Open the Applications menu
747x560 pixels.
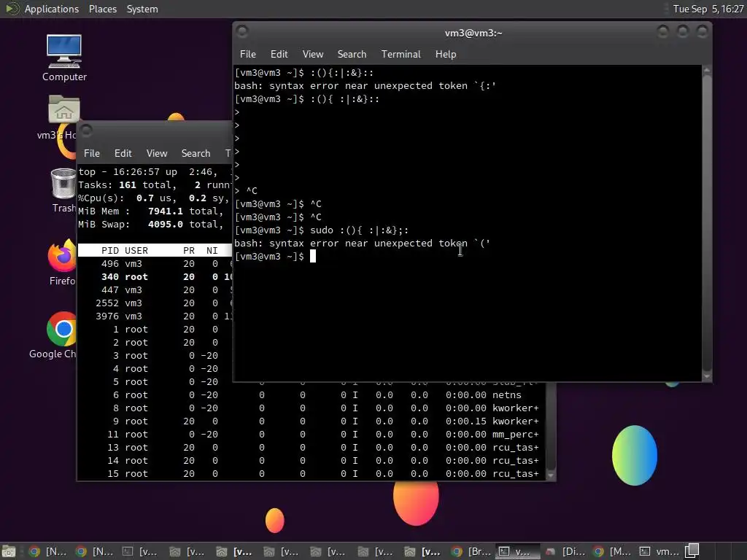pos(52,9)
